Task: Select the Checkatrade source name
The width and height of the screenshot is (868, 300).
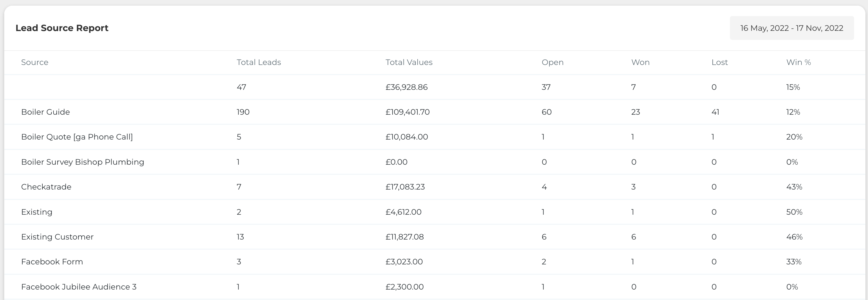Action: coord(46,187)
